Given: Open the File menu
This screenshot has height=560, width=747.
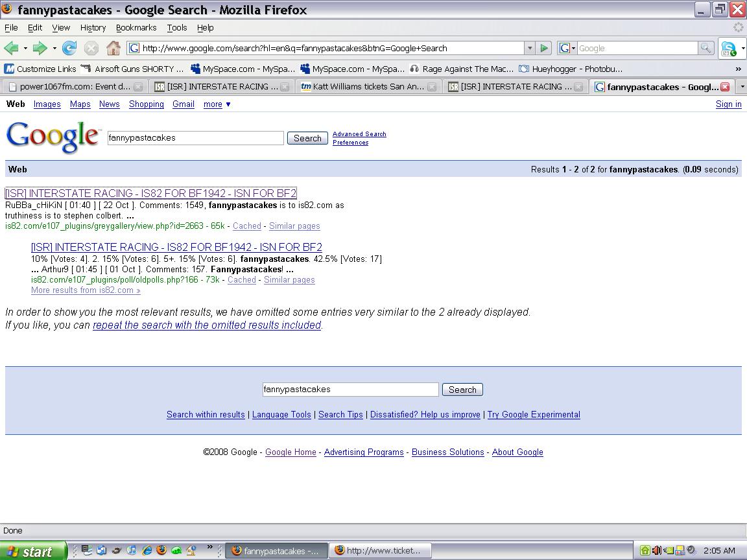Looking at the screenshot, I should [11, 28].
